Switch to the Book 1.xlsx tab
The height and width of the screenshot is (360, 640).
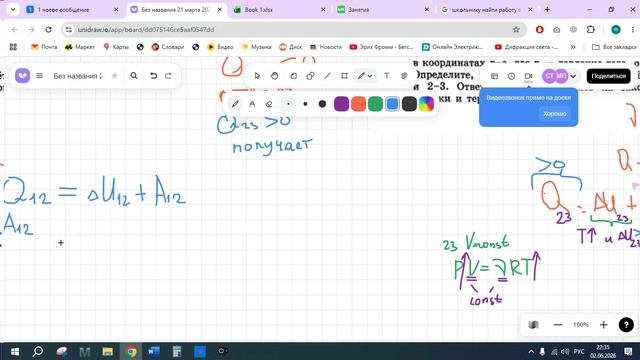click(280, 9)
